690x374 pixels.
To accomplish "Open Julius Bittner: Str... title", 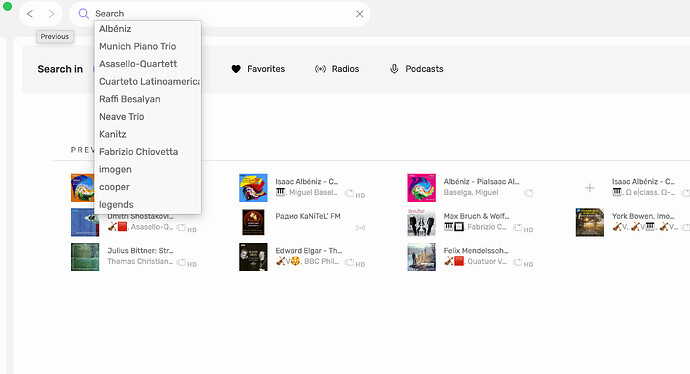I will [140, 250].
